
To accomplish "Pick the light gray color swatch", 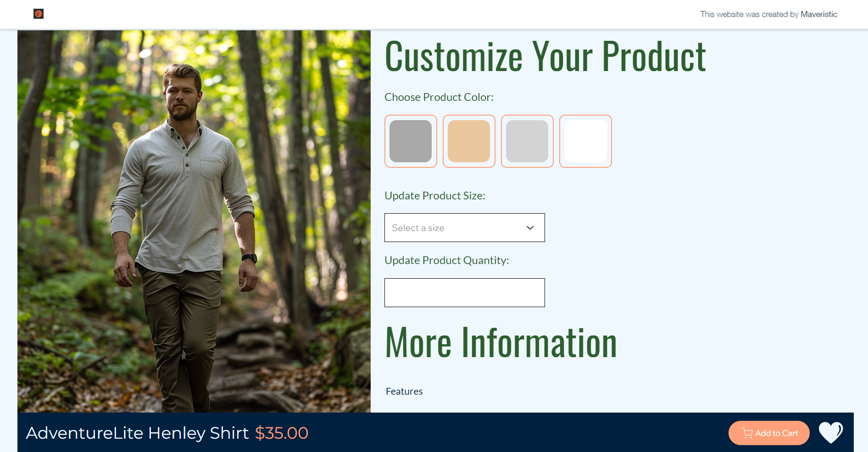I will click(x=527, y=141).
